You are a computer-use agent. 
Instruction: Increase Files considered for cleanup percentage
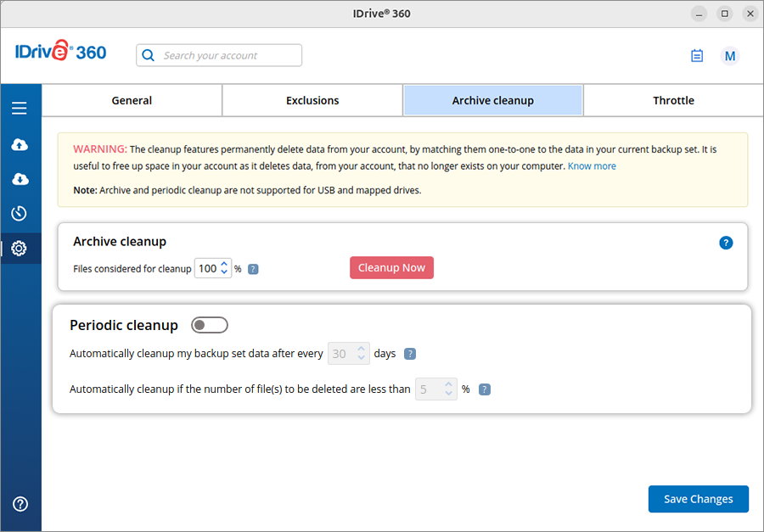(224, 264)
